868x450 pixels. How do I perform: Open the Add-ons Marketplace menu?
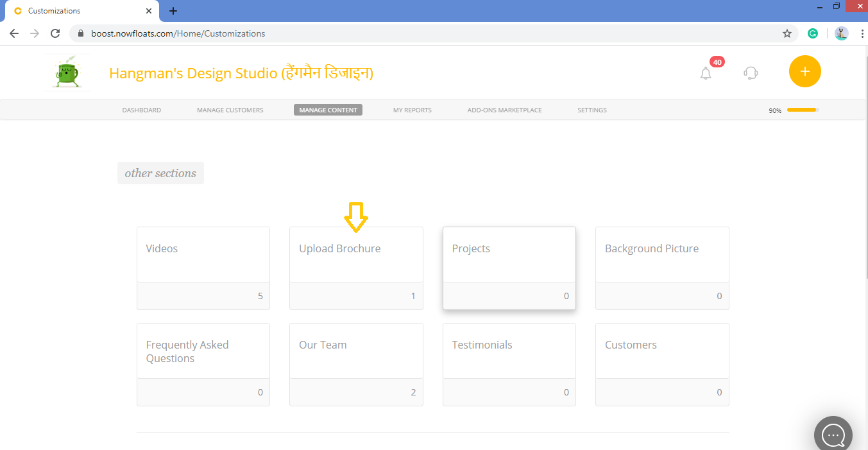point(504,110)
